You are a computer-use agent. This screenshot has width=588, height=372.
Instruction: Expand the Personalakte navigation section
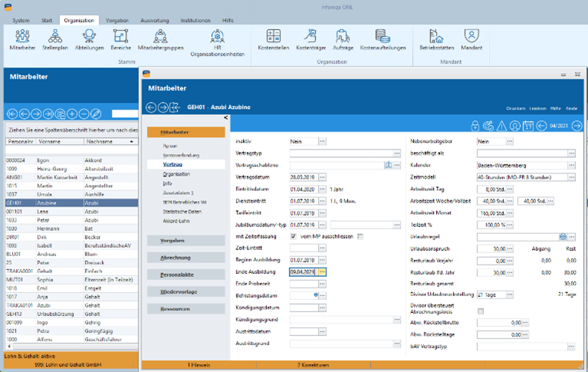coord(186,275)
